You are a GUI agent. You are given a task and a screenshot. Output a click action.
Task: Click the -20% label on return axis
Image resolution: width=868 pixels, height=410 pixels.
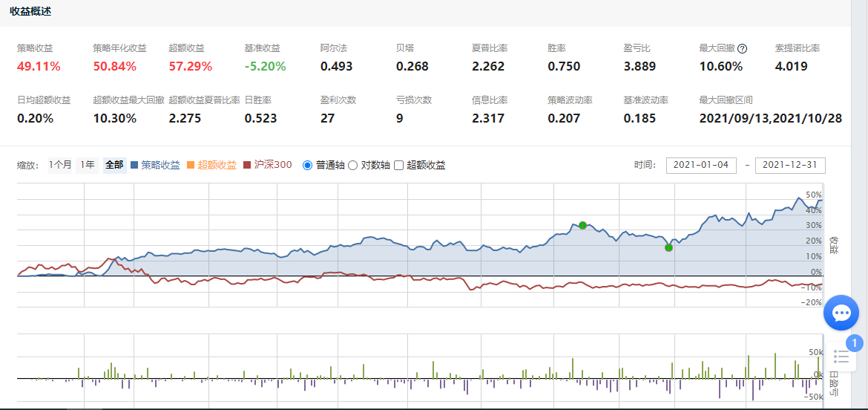[x=812, y=302]
